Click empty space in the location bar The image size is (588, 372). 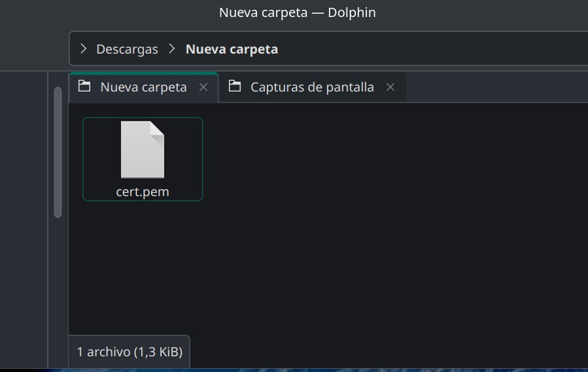(425, 49)
